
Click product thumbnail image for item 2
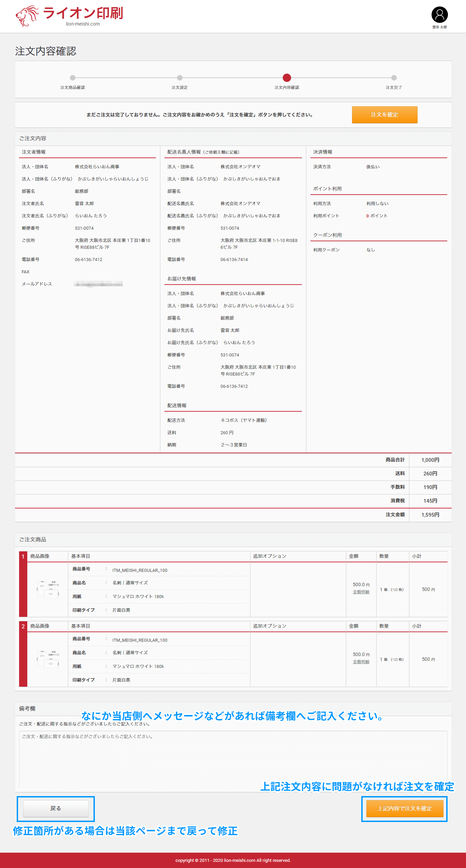[x=48, y=659]
